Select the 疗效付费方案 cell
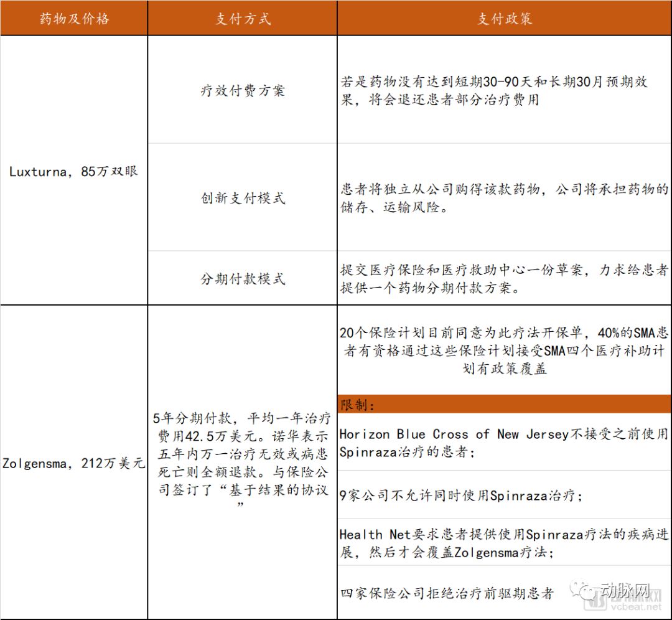672x620 pixels. (x=243, y=90)
